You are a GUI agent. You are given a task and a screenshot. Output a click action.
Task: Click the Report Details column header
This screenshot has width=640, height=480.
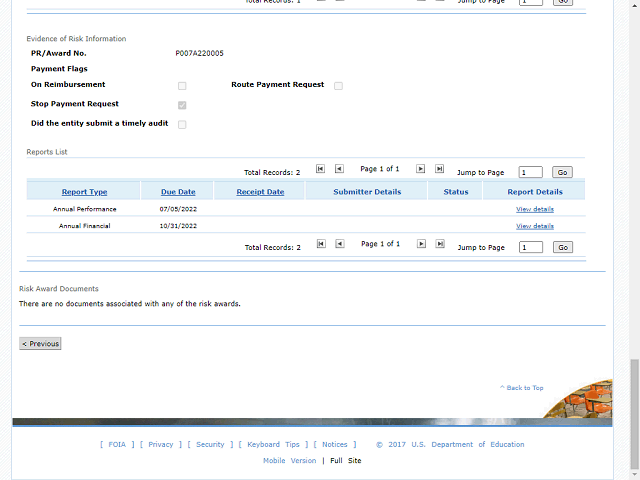[535, 192]
